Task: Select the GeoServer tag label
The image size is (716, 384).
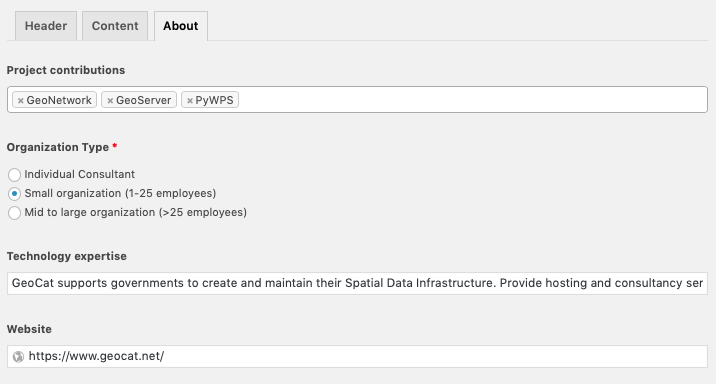Action: coord(143,100)
